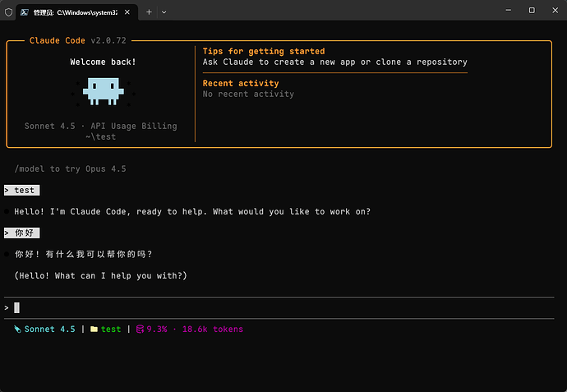Click the PowerShell icon on the tab
This screenshot has width=567, height=392.
click(x=24, y=12)
